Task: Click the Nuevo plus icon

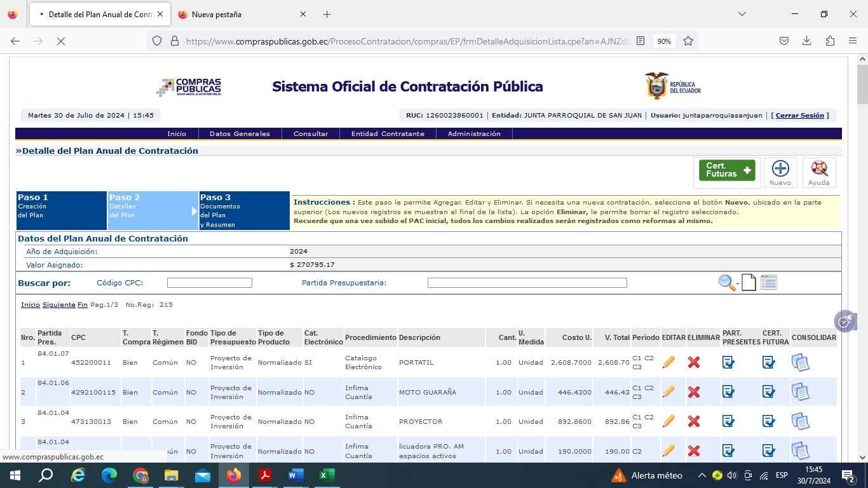Action: pos(780,169)
